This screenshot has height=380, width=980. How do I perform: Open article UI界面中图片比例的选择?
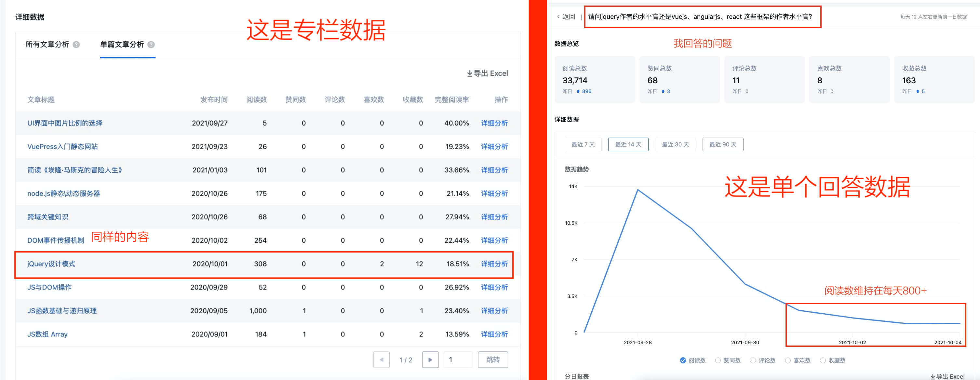point(65,123)
